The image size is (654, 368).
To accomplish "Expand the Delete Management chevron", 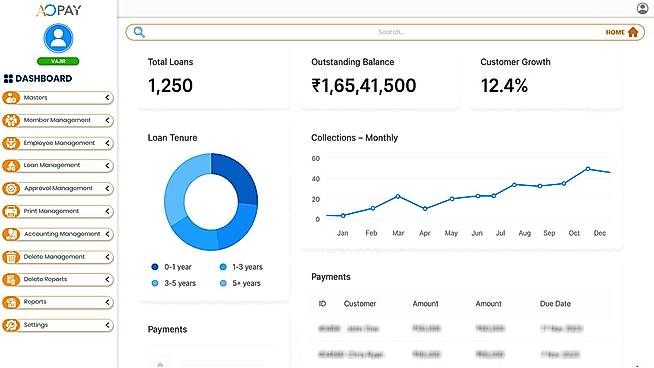I will (x=108, y=257).
